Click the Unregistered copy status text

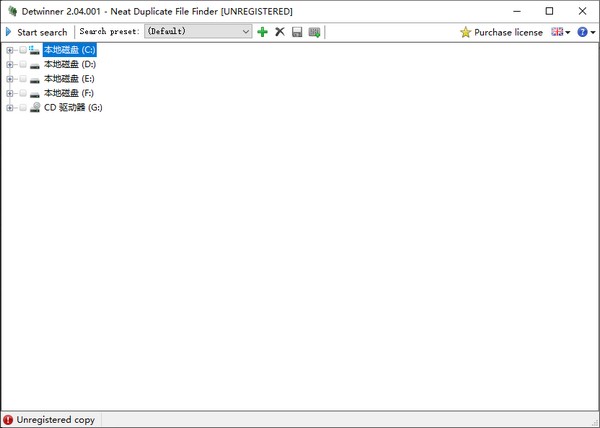pos(55,420)
